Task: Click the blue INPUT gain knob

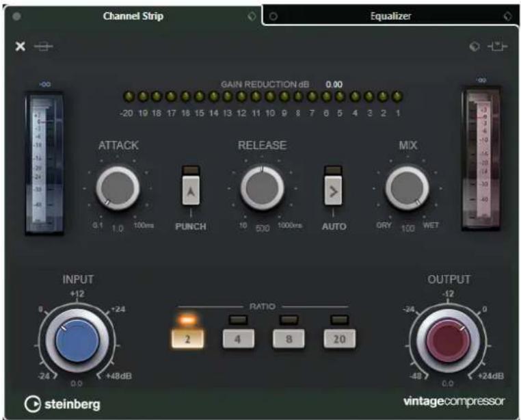Action: click(77, 341)
